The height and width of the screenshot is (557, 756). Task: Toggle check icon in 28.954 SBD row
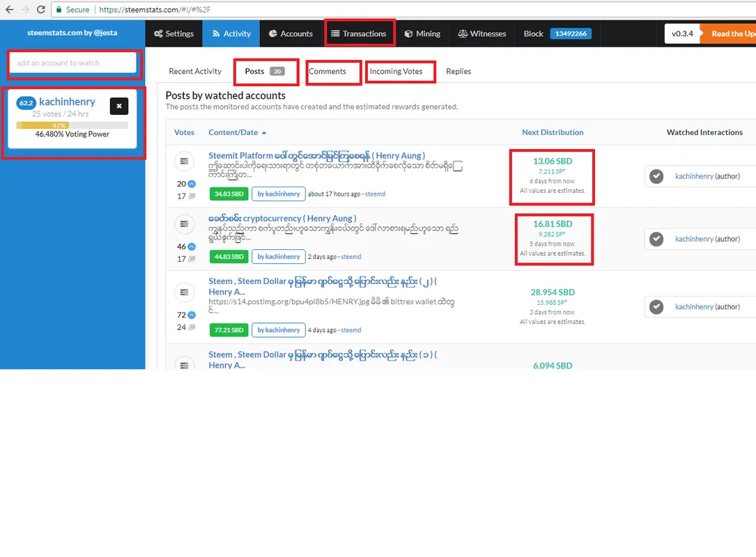656,307
